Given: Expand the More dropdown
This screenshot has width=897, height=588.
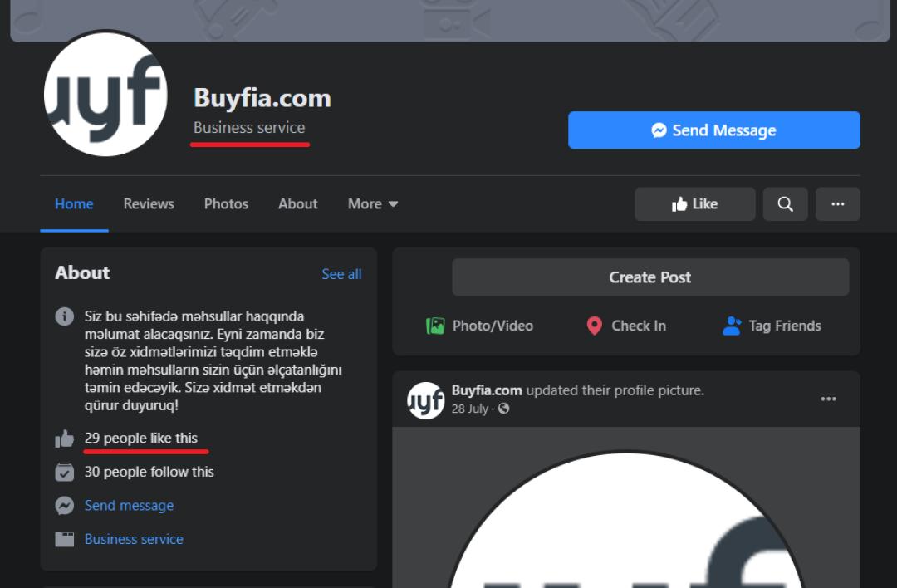Looking at the screenshot, I should (x=372, y=204).
